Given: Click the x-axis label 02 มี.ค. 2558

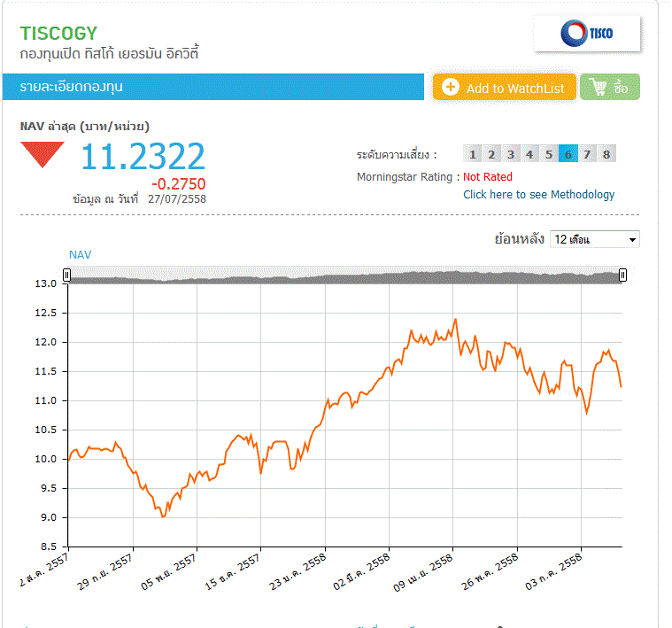Looking at the screenshot, I should [x=362, y=571].
